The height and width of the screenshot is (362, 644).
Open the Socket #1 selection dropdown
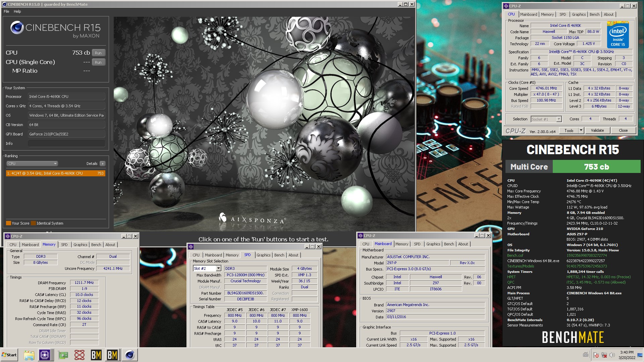point(546,119)
